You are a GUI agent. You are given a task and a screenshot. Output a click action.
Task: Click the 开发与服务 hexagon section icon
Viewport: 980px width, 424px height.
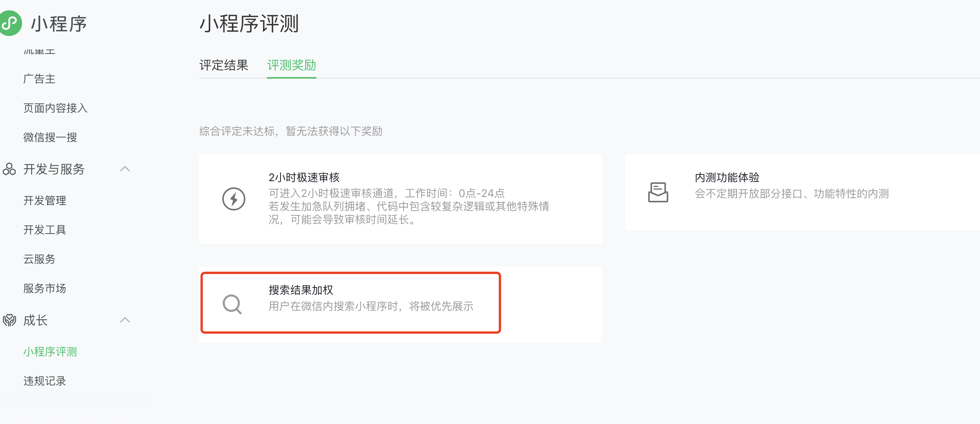pos(9,169)
